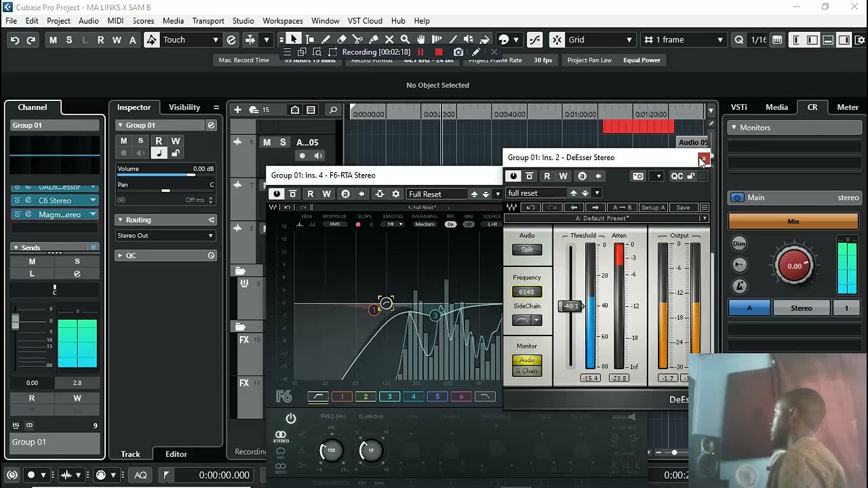868x488 pixels.
Task: Load the previous DeEsser preset left arrow
Action: [x=574, y=207]
